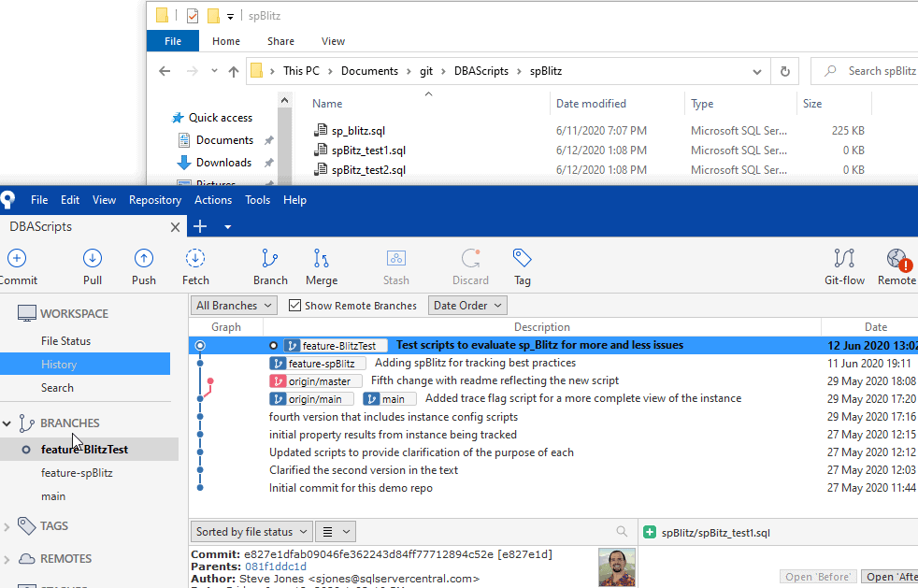Open the Repository menu
918x588 pixels.
(155, 200)
